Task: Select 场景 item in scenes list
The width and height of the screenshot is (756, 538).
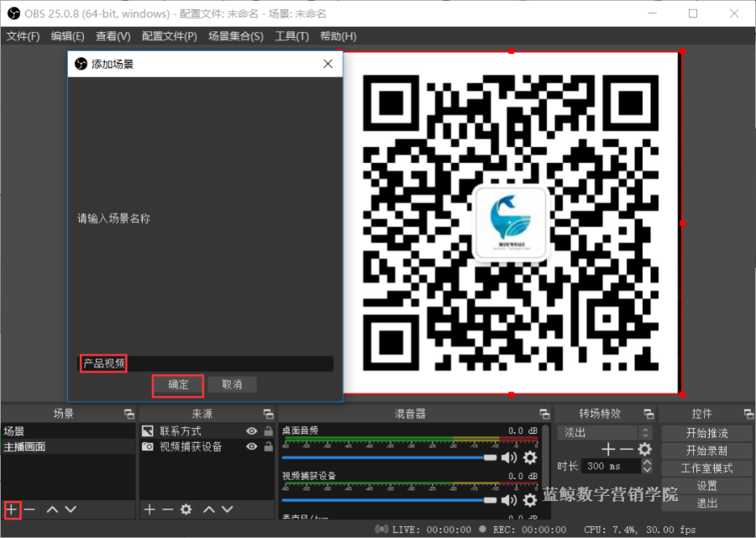Action: pos(68,431)
